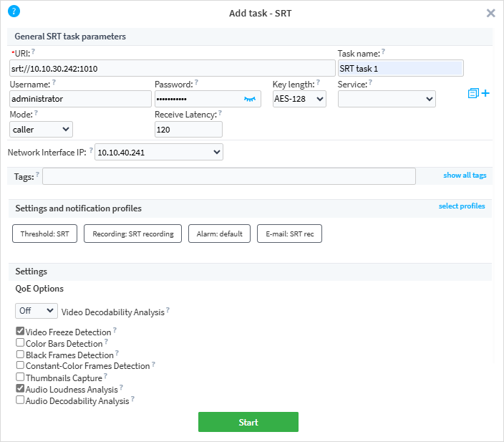
Task: Click help mark beside Video Freeze Detection
Action: 115,331
